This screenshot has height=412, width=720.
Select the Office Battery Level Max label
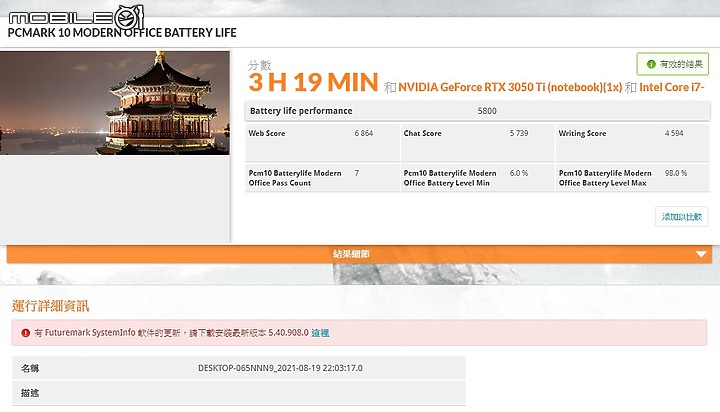[605, 178]
